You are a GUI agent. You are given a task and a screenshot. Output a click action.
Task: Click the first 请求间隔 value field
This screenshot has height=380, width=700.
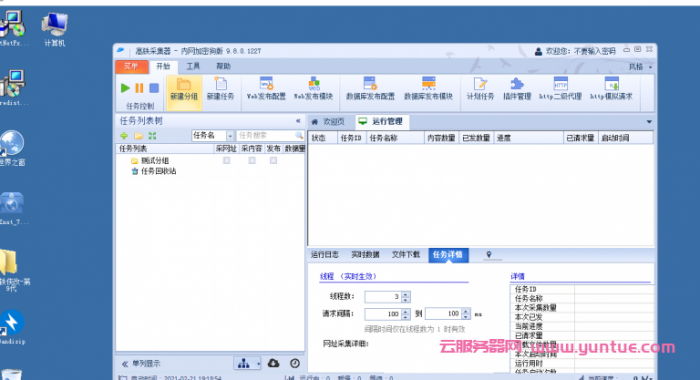coord(383,314)
